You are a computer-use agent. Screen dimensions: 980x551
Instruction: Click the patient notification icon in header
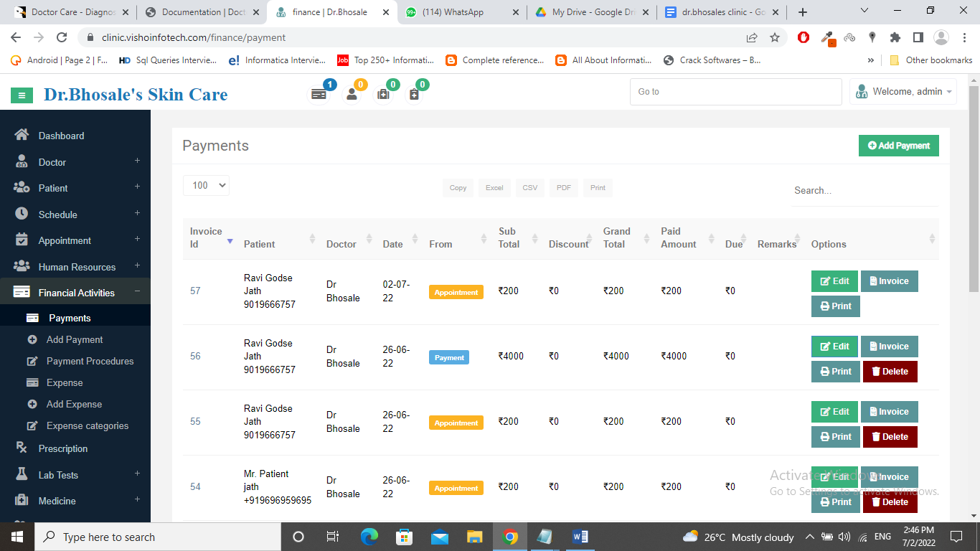pos(352,94)
